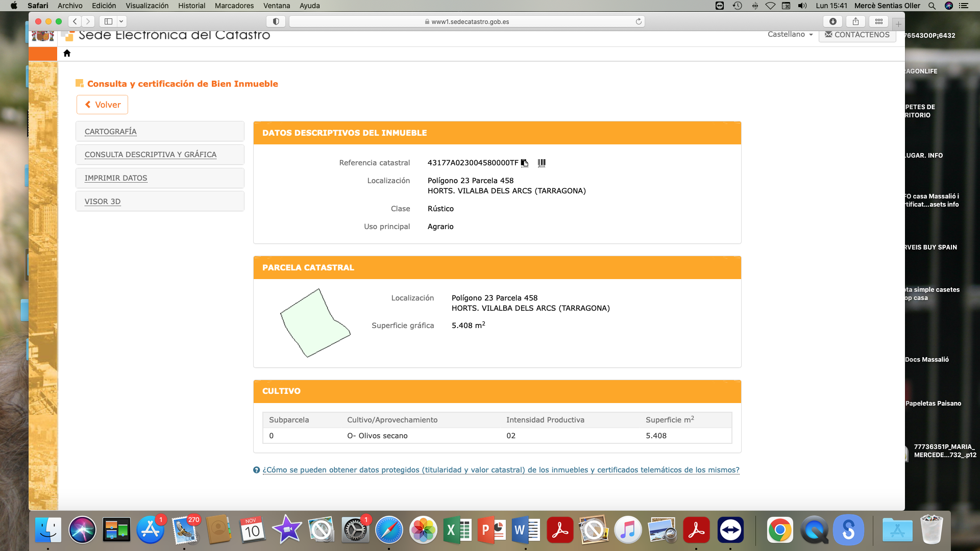Open the Marcadores menu
This screenshot has height=551, width=980.
coord(234,6)
